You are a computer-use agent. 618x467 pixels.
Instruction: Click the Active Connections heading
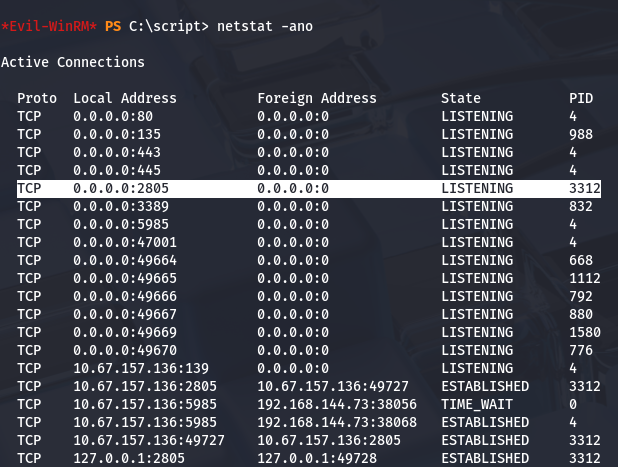(73, 62)
